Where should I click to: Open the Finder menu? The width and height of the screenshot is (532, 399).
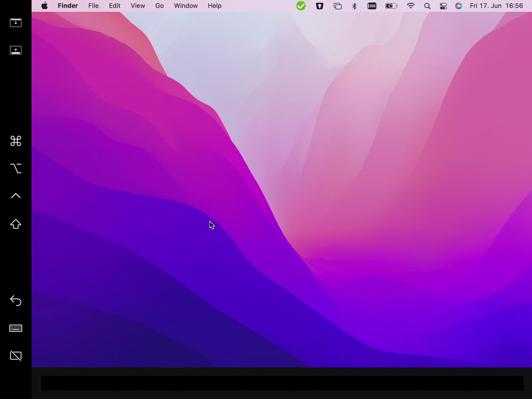pos(68,6)
